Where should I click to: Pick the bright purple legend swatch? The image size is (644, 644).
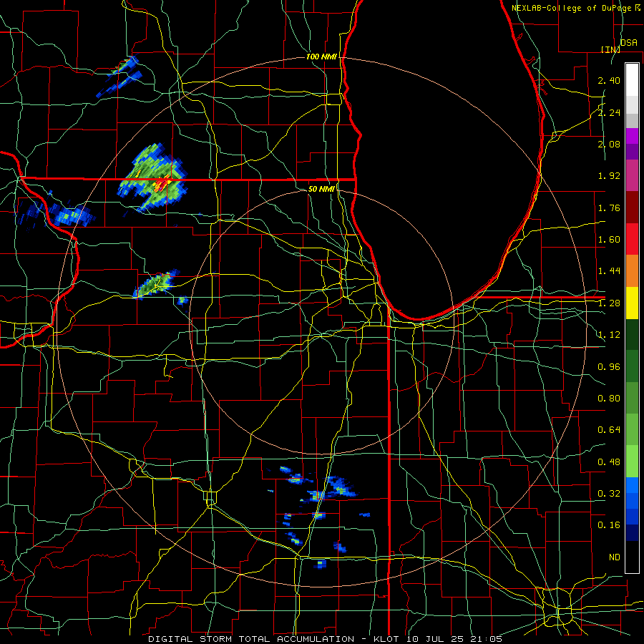click(632, 136)
